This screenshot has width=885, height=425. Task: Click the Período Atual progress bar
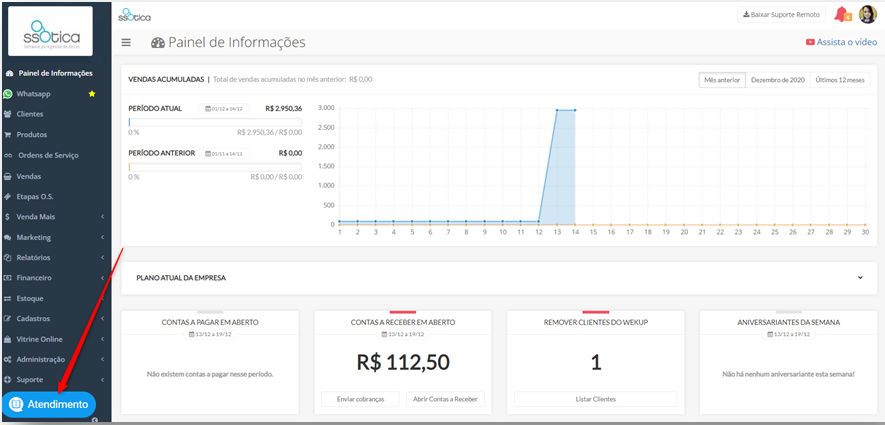215,122
